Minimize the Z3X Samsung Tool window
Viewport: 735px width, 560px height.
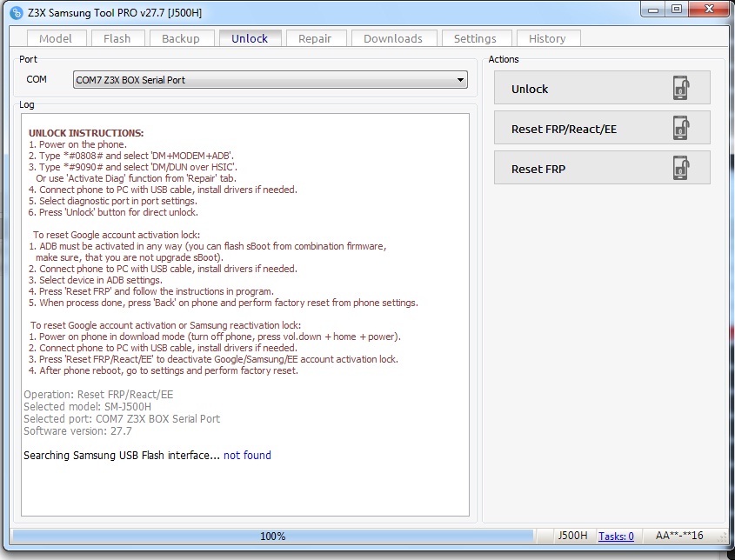click(x=653, y=10)
